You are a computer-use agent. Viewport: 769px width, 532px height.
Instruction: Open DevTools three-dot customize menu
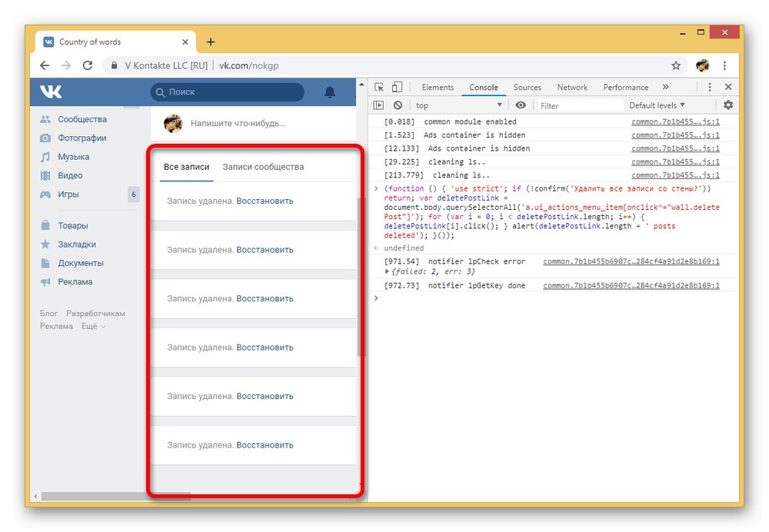point(710,88)
